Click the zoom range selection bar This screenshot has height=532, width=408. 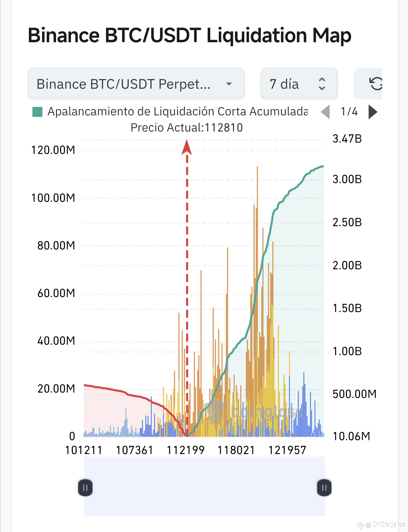(205, 486)
